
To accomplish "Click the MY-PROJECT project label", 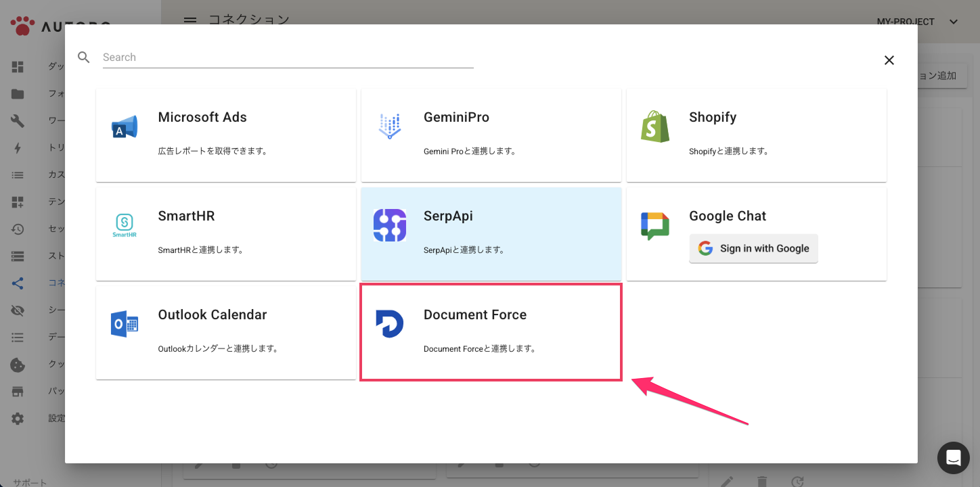I will click(906, 22).
